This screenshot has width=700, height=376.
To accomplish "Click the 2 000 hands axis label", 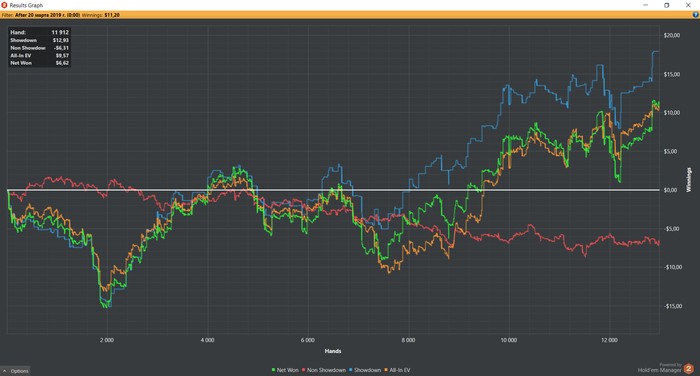I will point(107,340).
